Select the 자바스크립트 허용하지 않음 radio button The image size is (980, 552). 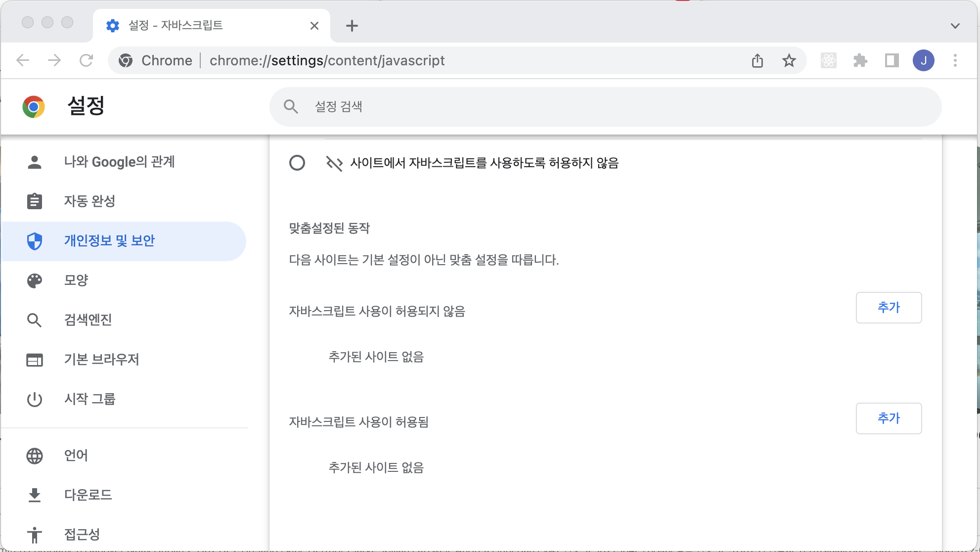(x=297, y=163)
